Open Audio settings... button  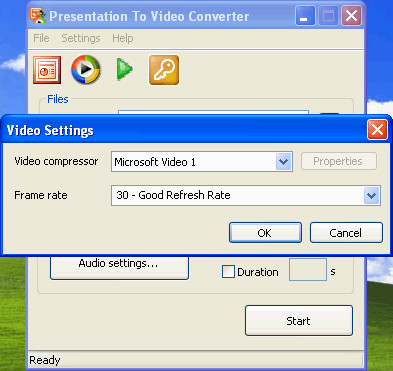pos(119,267)
